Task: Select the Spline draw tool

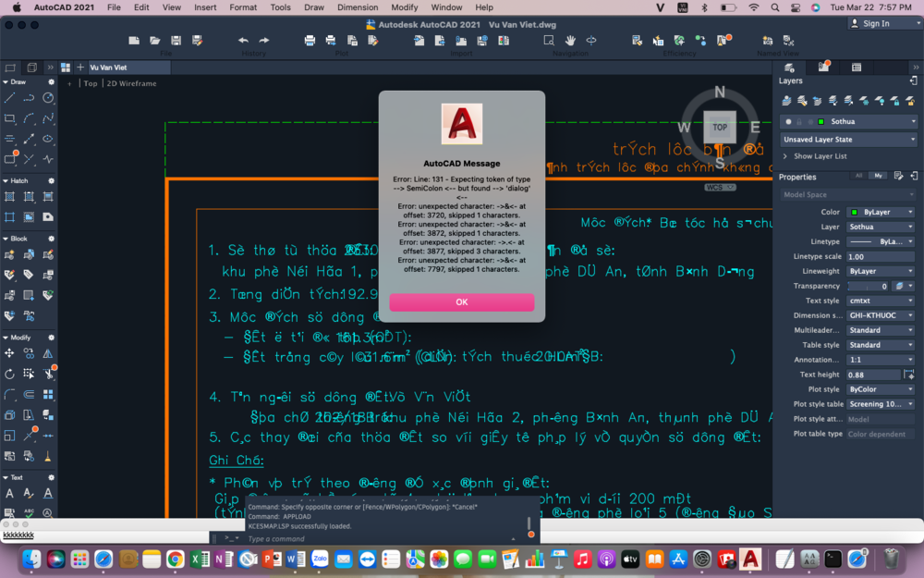Action: pyautogui.click(x=48, y=118)
